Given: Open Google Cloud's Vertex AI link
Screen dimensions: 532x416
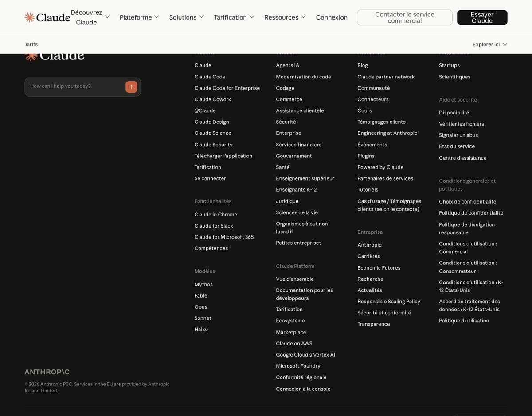Looking at the screenshot, I should pos(305,355).
